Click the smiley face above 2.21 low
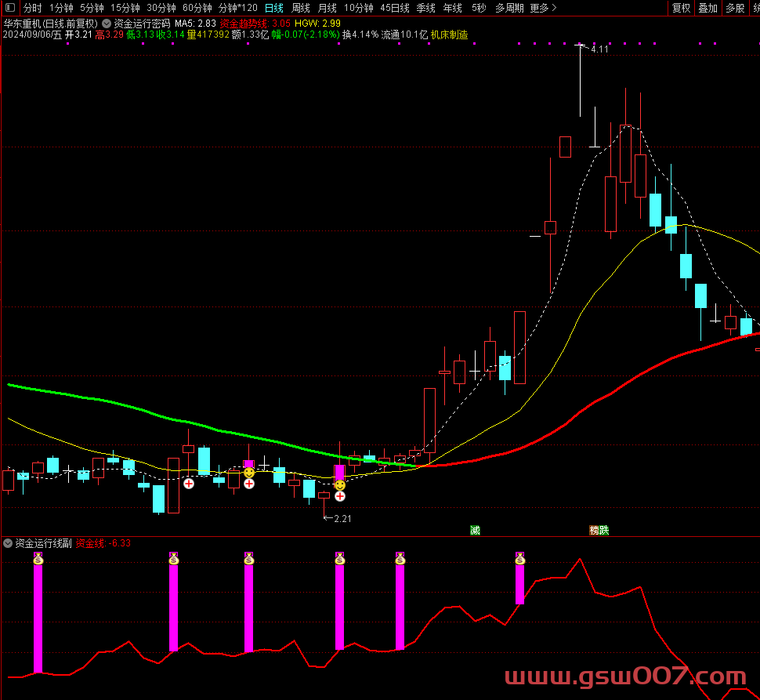 point(340,485)
